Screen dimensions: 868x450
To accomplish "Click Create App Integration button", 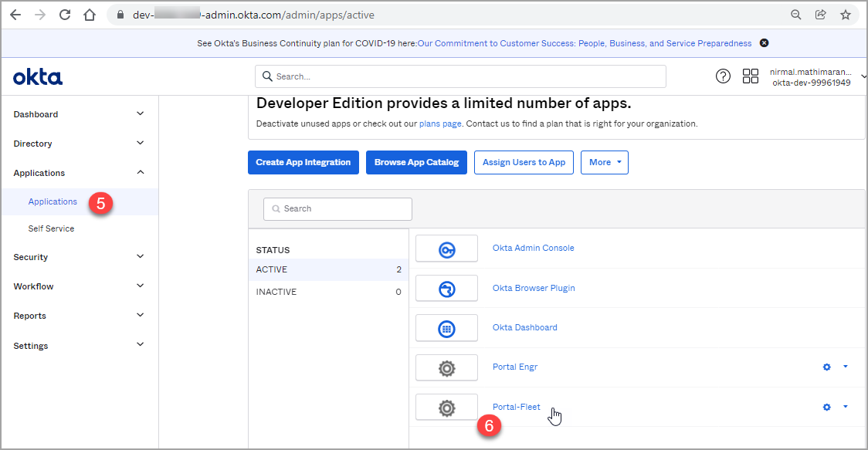I will coord(303,162).
